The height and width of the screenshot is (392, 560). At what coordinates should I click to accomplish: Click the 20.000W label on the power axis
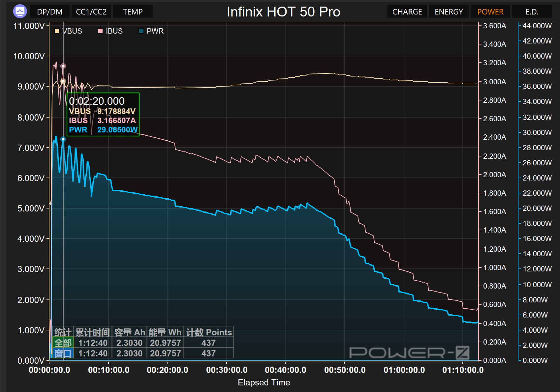(537, 208)
